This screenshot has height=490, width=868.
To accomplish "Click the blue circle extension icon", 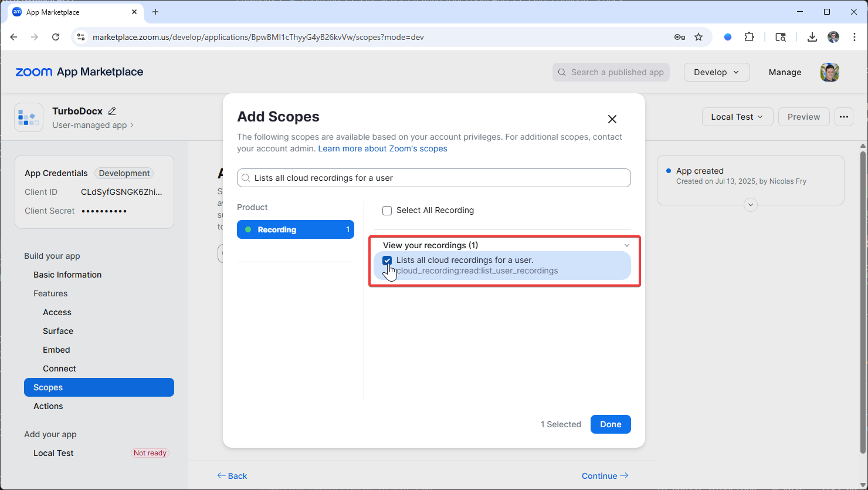I will [728, 37].
